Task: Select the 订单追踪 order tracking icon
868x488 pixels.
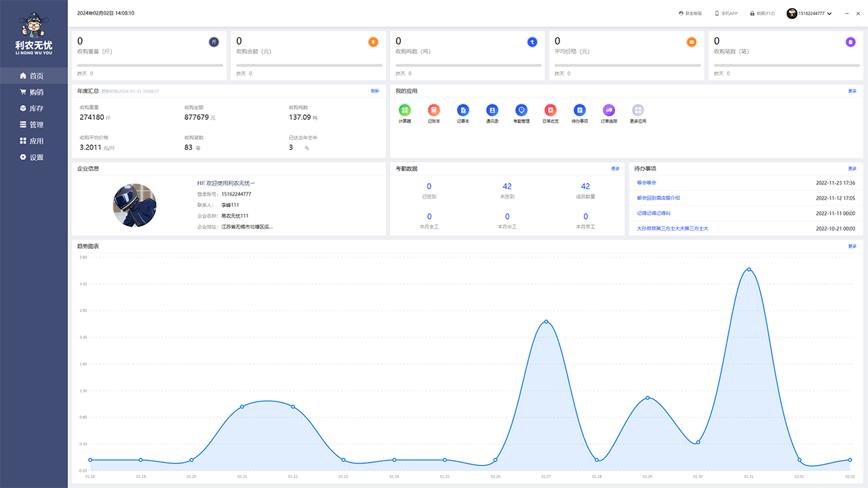Action: [x=609, y=110]
